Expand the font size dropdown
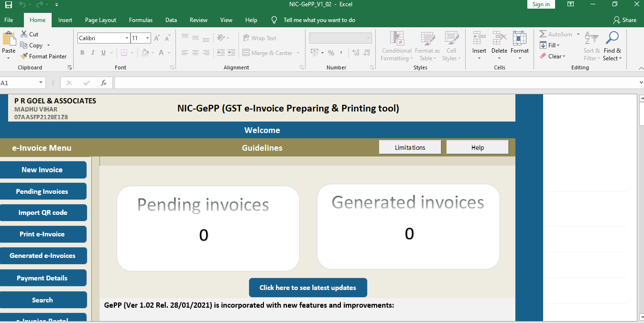Image resolution: width=644 pixels, height=323 pixels. click(148, 38)
